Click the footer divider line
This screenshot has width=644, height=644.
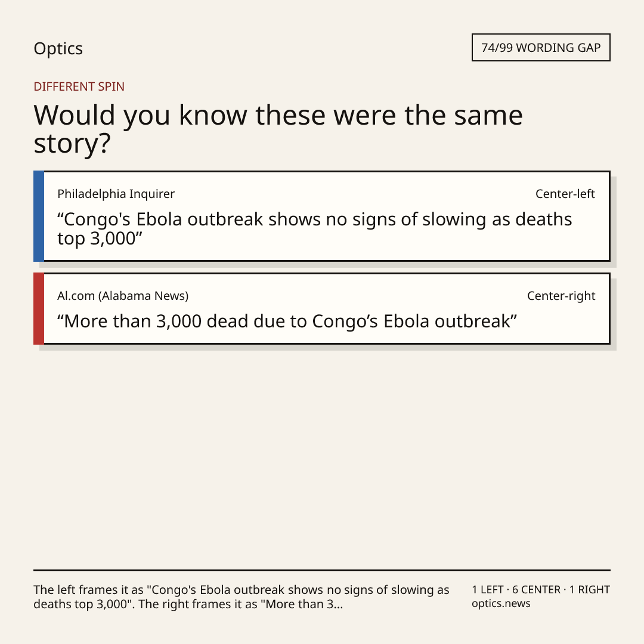322,570
